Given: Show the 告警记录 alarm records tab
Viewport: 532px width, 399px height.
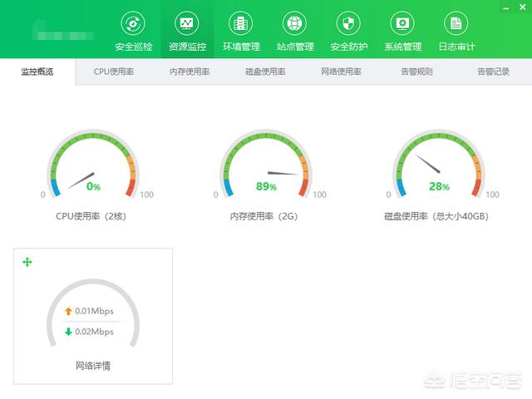Looking at the screenshot, I should (x=493, y=72).
